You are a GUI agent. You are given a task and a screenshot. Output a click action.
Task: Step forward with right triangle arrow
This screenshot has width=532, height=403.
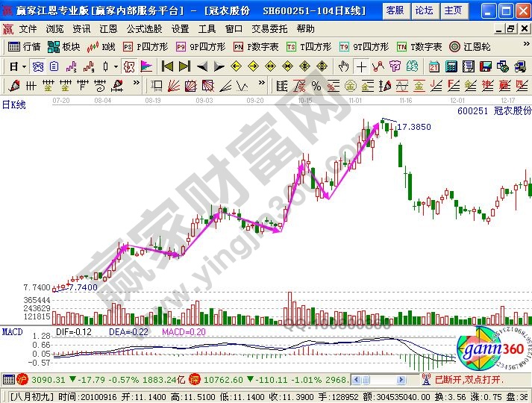(x=219, y=67)
